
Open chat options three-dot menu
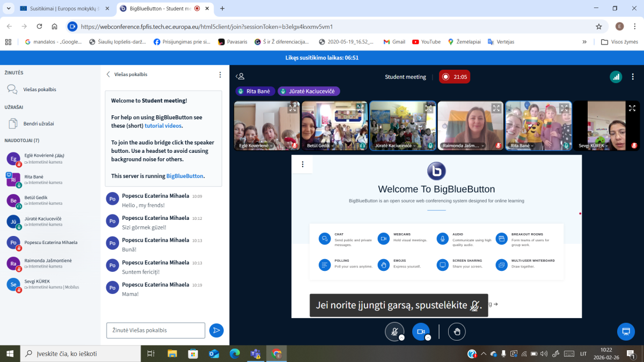[220, 75]
